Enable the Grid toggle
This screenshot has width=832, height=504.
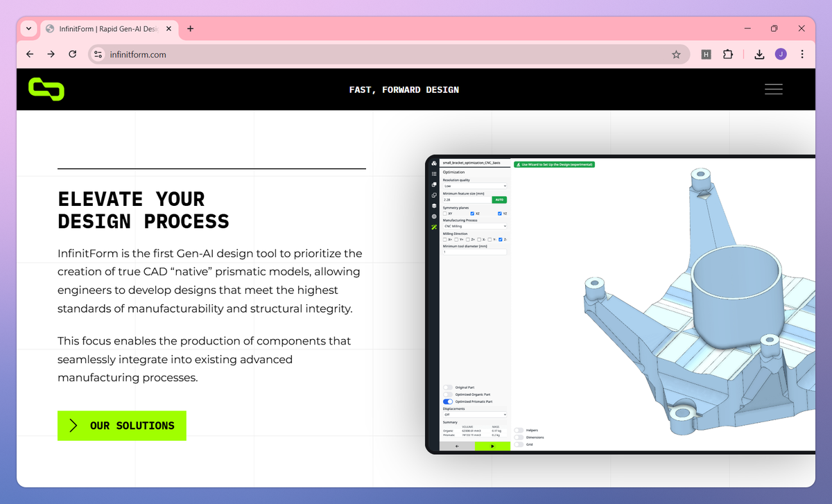click(519, 444)
